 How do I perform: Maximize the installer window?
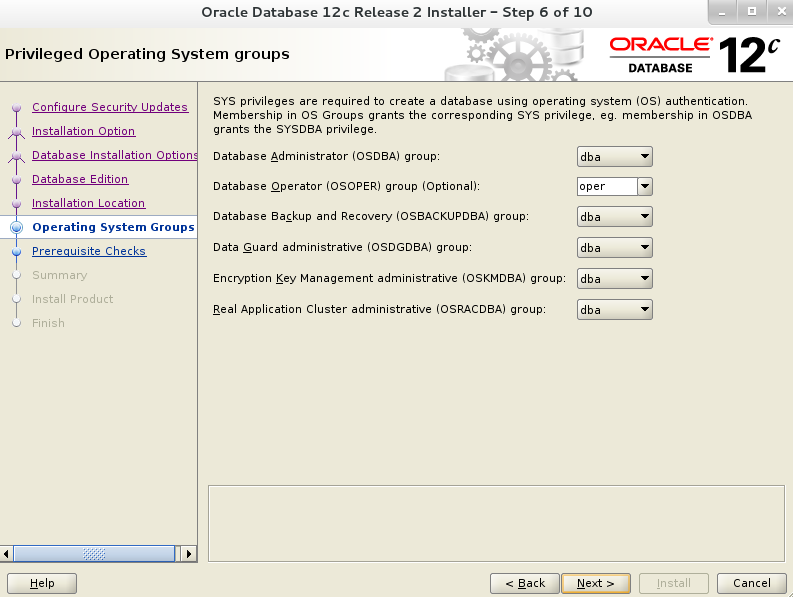pyautogui.click(x=752, y=12)
